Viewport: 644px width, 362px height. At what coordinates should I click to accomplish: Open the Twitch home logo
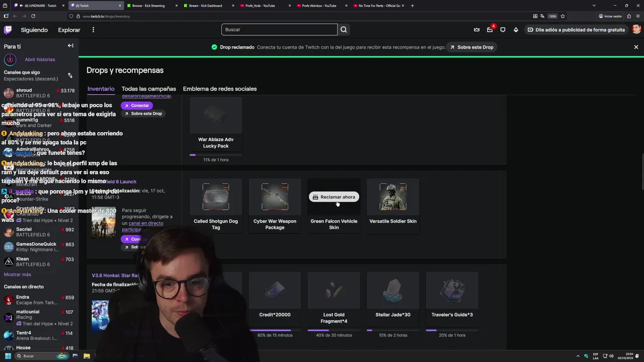(x=8, y=30)
